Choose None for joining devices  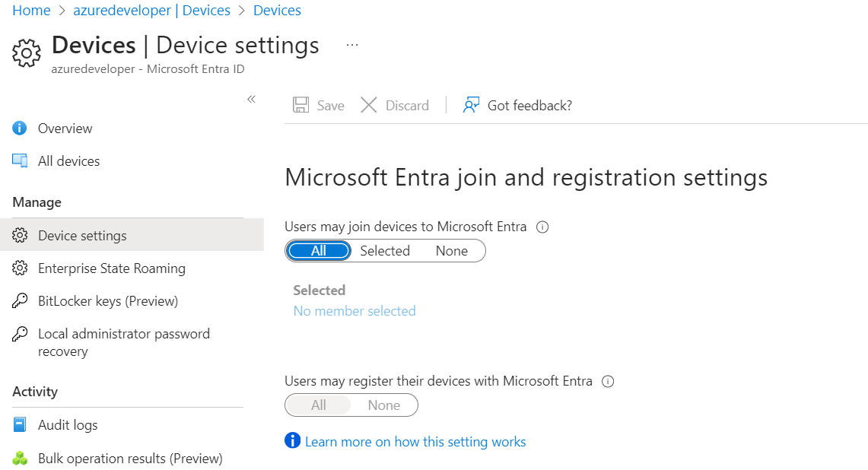click(x=452, y=251)
